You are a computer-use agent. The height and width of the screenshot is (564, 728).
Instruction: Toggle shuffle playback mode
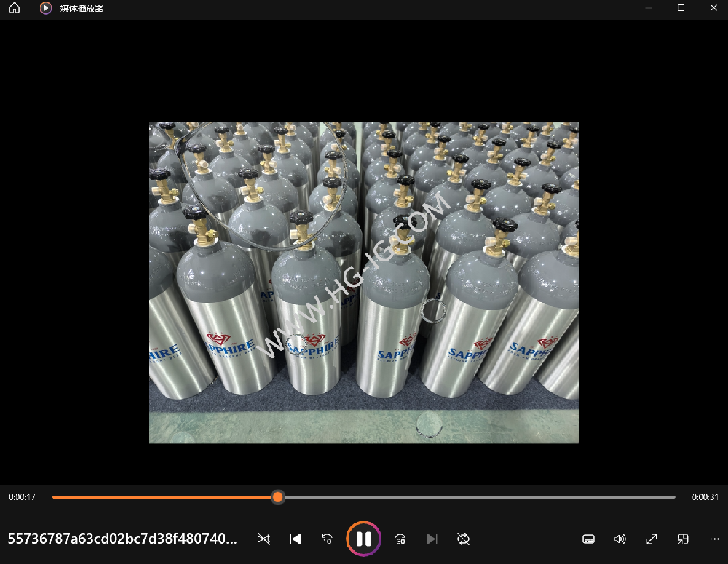264,539
